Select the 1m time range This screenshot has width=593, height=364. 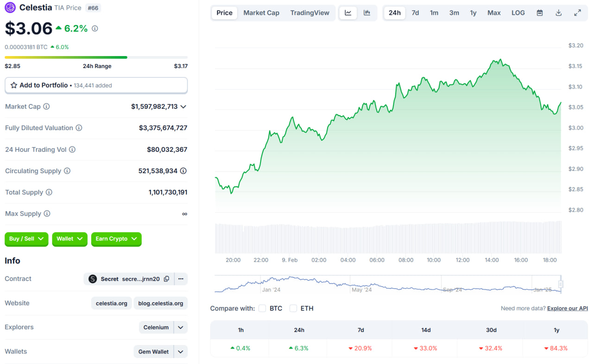point(434,13)
